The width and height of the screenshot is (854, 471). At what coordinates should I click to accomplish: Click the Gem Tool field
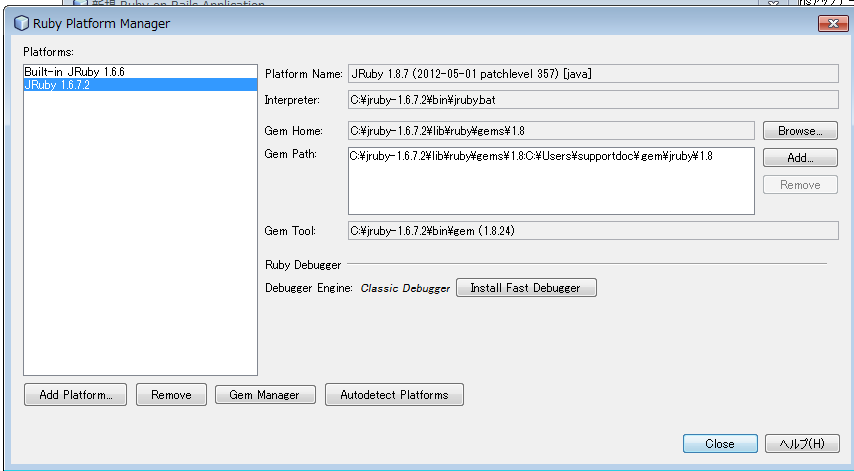pyautogui.click(x=593, y=231)
